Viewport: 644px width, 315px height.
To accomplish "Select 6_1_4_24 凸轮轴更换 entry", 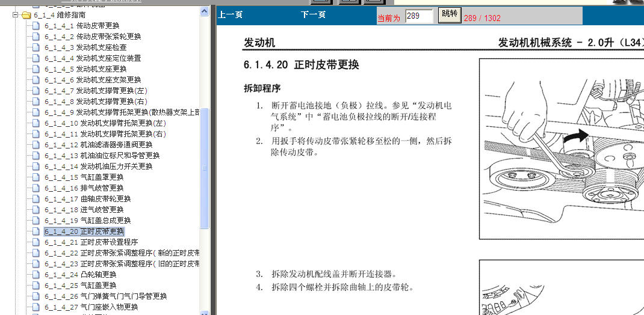I will pos(81,274).
